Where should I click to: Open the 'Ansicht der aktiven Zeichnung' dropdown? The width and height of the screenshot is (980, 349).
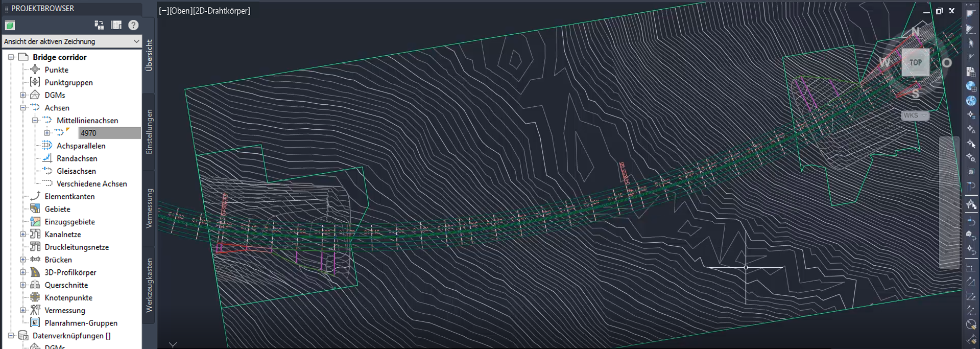(72, 41)
